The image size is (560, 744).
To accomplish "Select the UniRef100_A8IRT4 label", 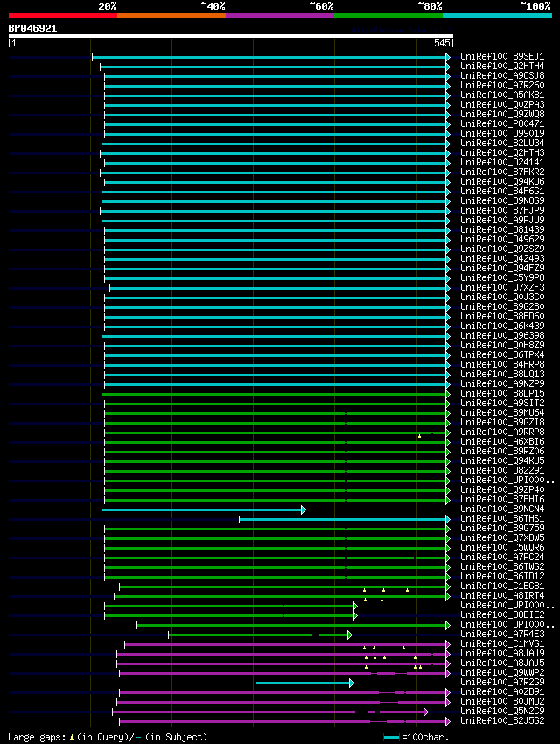I will (502, 595).
